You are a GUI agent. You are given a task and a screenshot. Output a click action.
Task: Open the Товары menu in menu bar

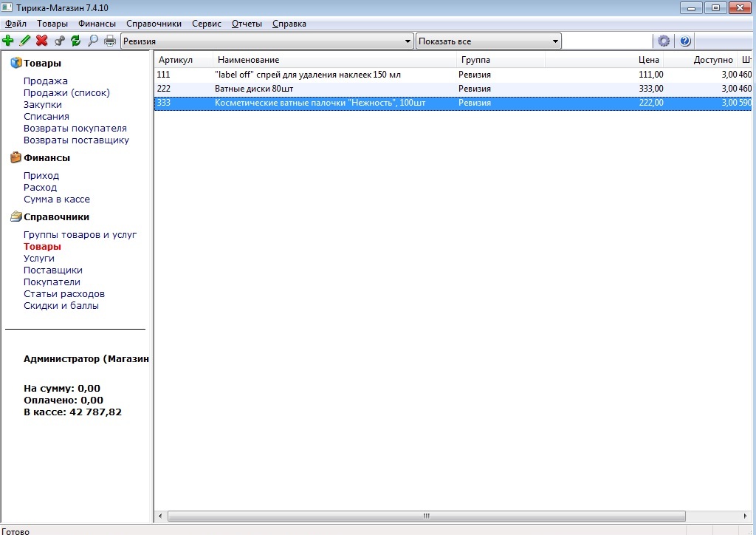click(52, 24)
